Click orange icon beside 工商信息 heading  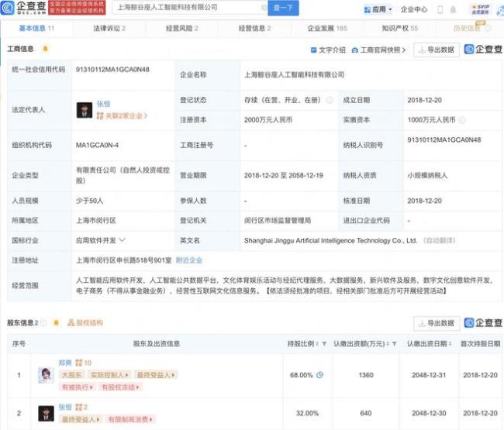click(x=45, y=49)
